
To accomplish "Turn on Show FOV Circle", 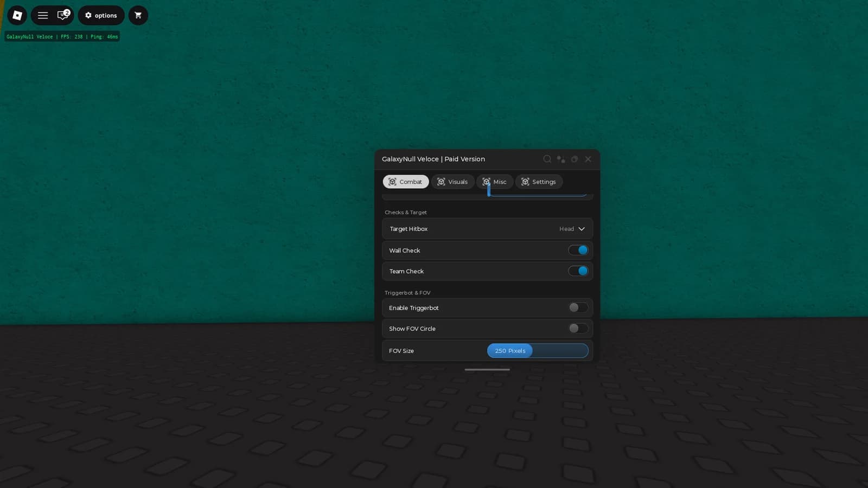I will tap(578, 328).
